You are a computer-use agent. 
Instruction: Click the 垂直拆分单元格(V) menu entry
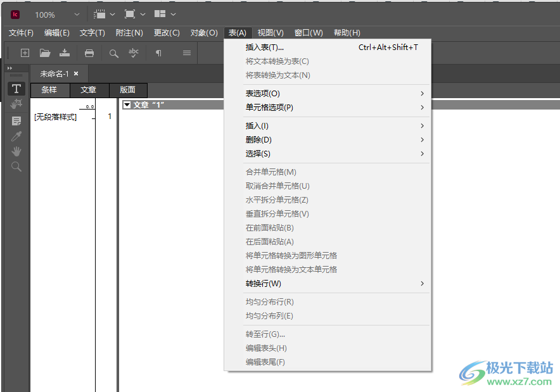tap(328, 214)
